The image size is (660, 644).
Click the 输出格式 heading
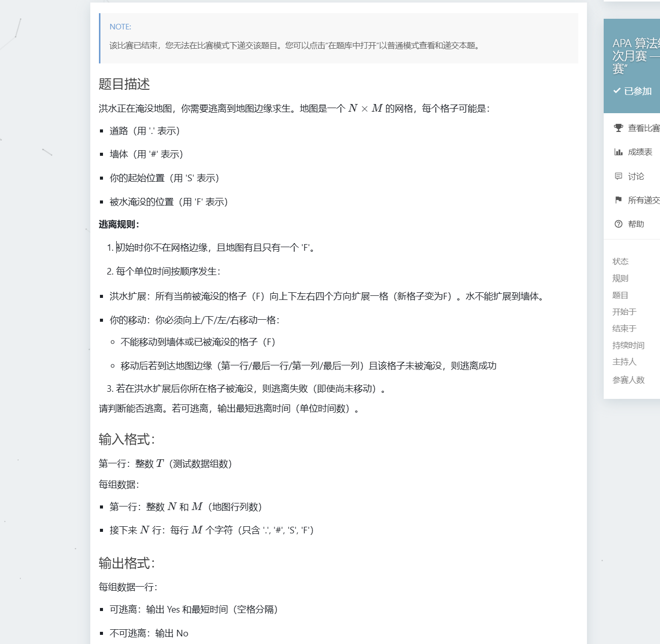click(127, 563)
